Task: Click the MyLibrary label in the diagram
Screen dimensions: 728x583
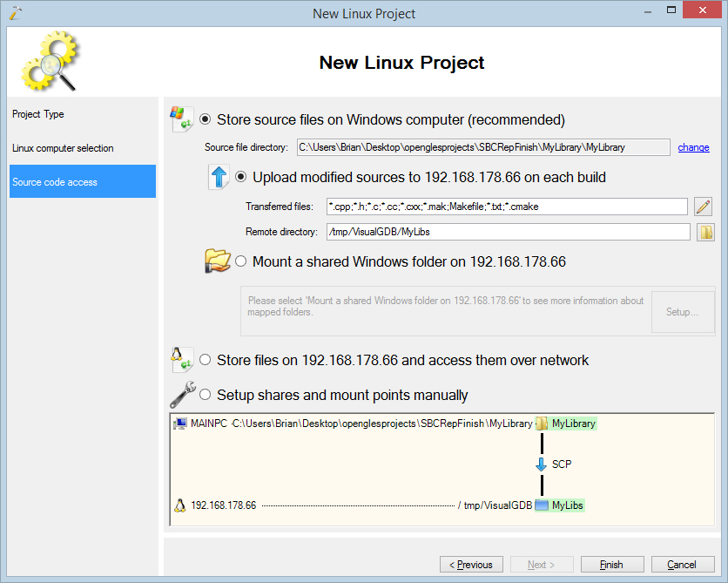Action: (x=573, y=424)
